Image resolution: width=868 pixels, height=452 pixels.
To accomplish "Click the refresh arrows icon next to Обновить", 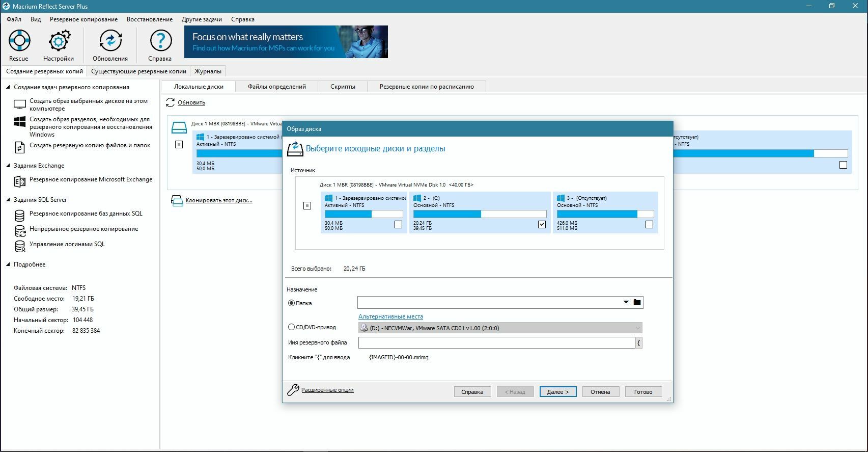I will 171,103.
